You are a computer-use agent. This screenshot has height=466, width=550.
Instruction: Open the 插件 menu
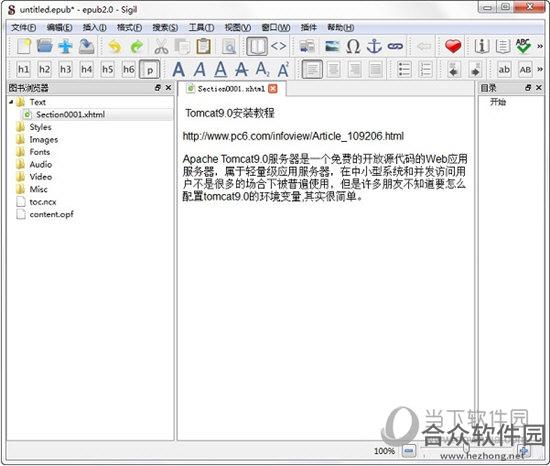309,27
